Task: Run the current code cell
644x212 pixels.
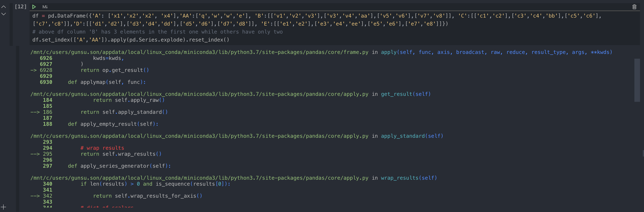Action: (34, 7)
